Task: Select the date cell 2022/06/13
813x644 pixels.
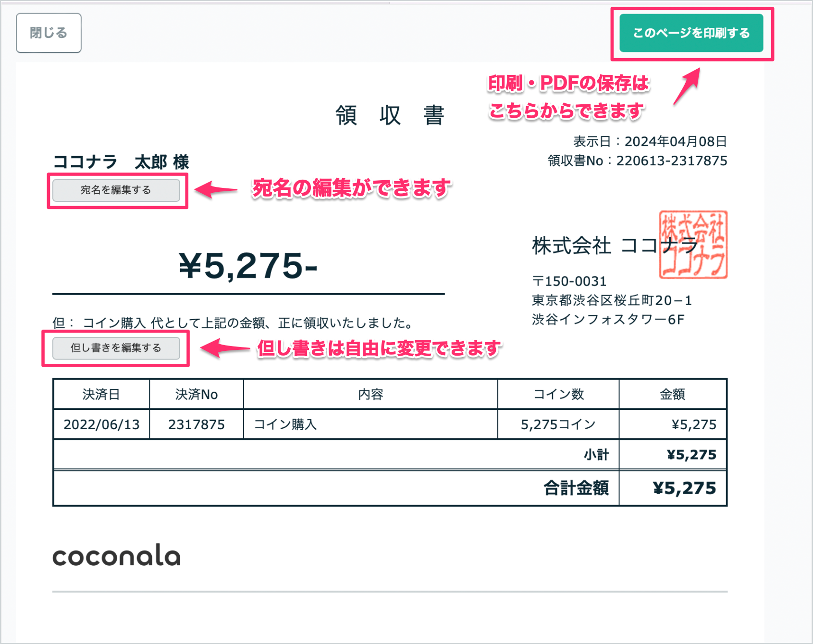Action: 101,424
